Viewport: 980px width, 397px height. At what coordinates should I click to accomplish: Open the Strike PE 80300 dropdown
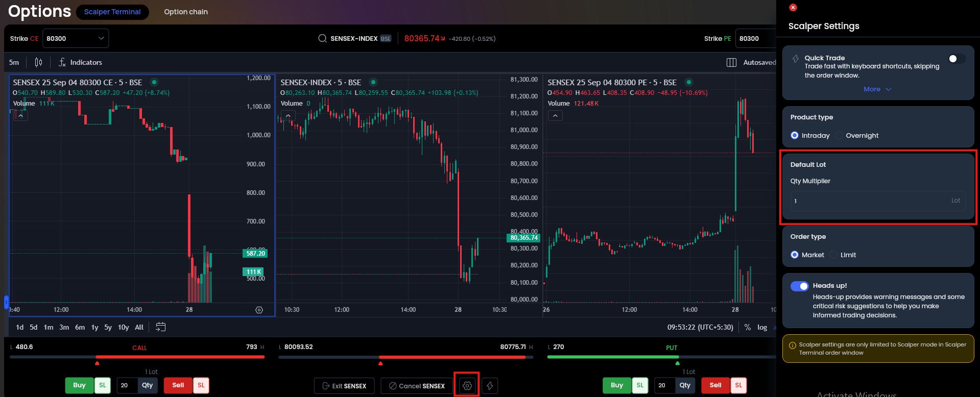click(x=756, y=38)
